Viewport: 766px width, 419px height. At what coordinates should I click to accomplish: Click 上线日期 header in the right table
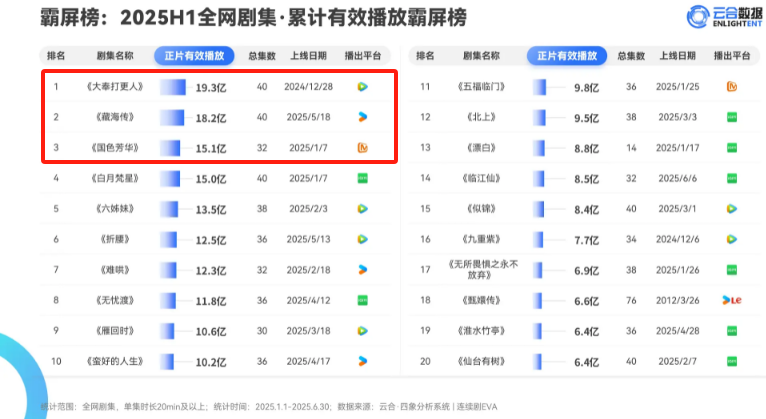[x=677, y=56]
